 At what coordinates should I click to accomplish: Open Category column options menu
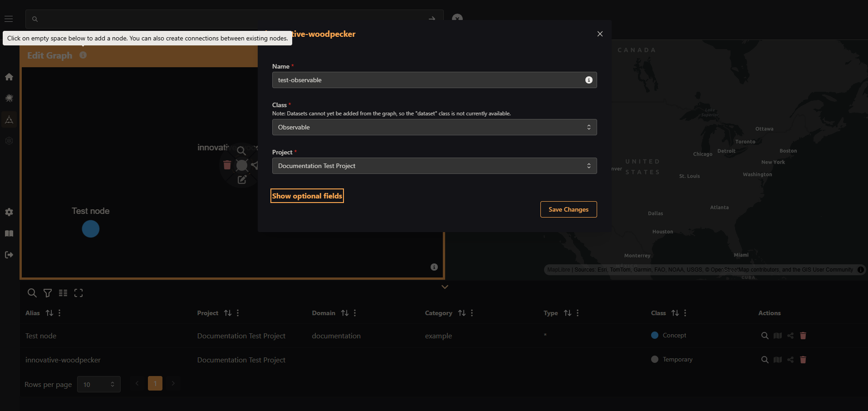(x=472, y=313)
